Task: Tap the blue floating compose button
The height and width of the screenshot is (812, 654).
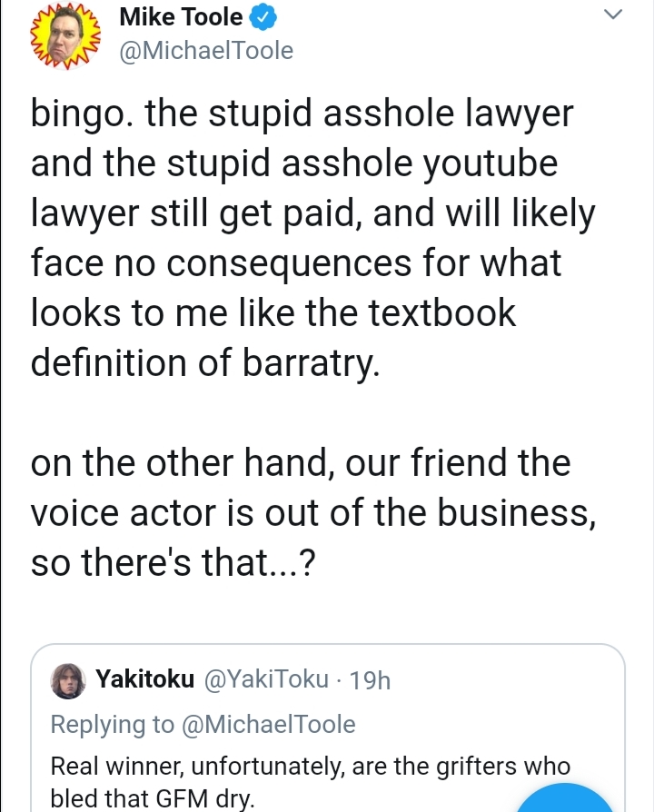Action: 564,798
